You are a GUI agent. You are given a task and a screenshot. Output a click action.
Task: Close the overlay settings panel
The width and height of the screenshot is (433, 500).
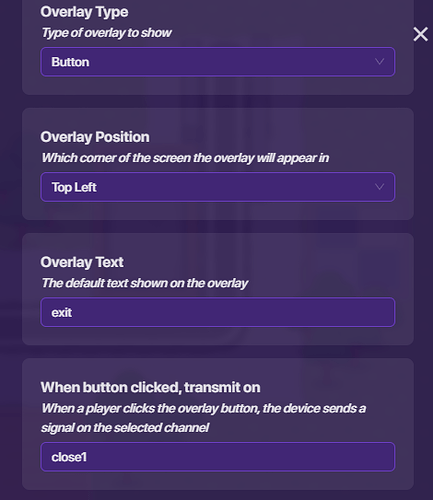pos(420,34)
